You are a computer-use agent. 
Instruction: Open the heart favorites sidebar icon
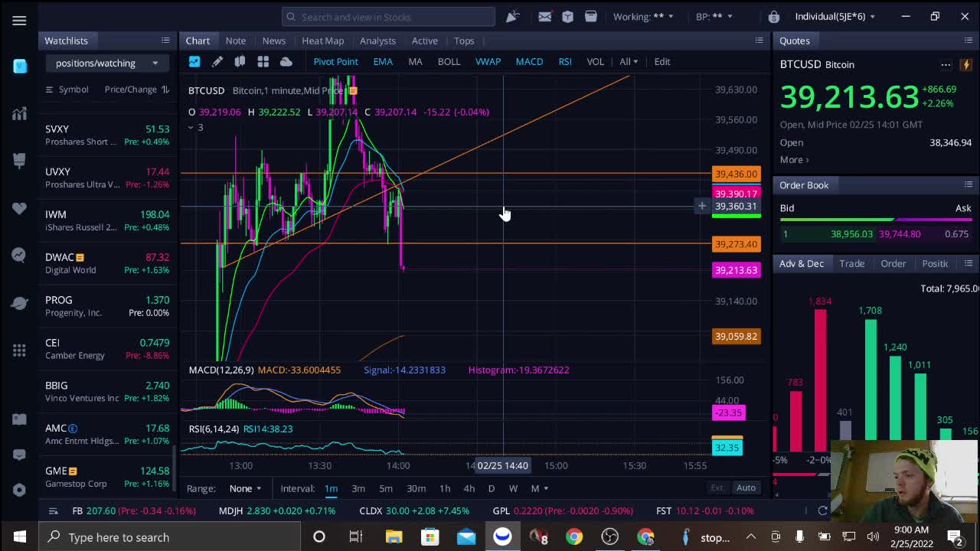(19, 208)
